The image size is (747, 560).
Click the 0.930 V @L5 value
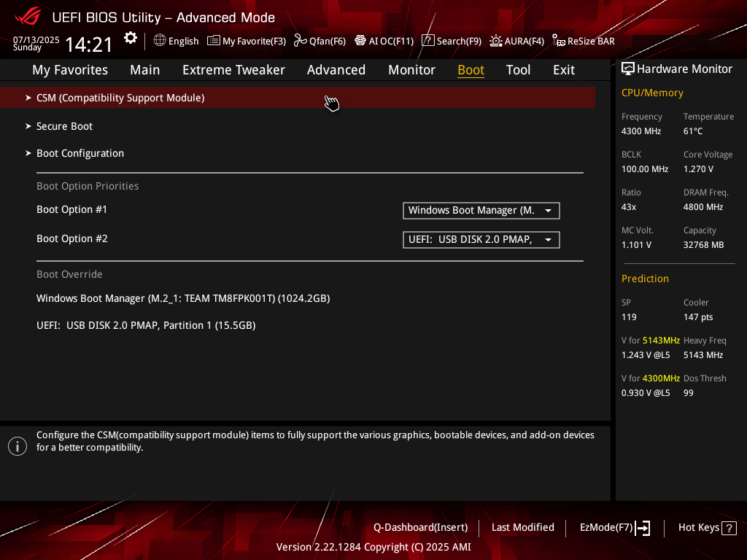[646, 393]
